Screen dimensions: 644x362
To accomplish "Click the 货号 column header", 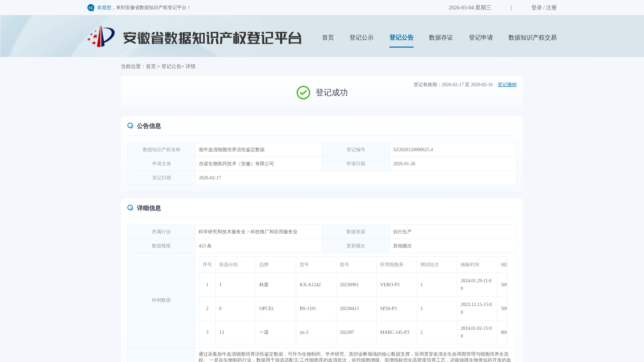I will pos(316,265).
